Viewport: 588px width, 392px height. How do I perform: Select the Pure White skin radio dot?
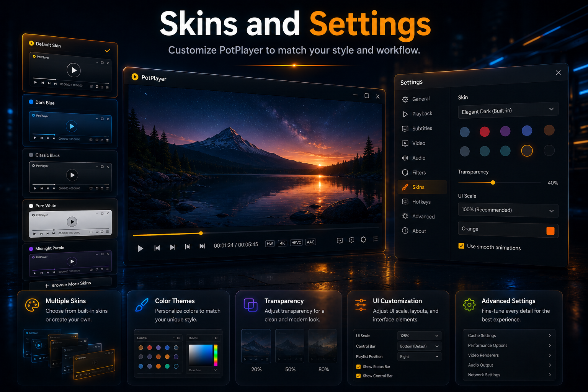point(31,206)
